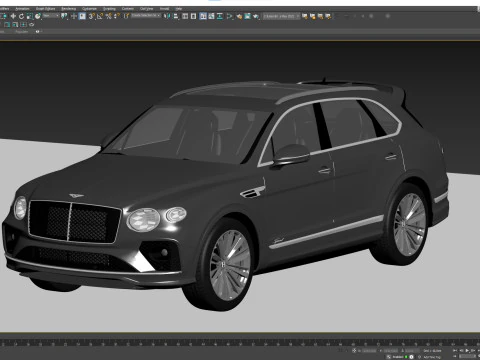Open the Help menu
The width and height of the screenshot is (480, 360).
coord(179,9)
